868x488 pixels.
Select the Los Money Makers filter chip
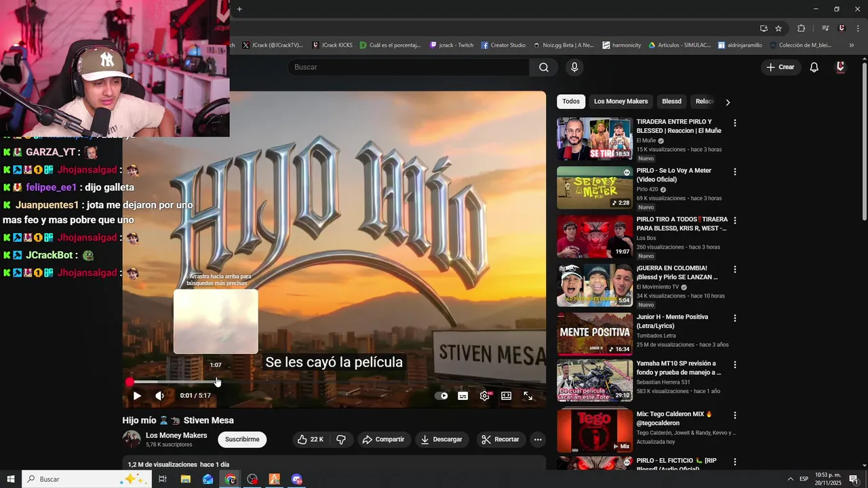click(x=621, y=102)
